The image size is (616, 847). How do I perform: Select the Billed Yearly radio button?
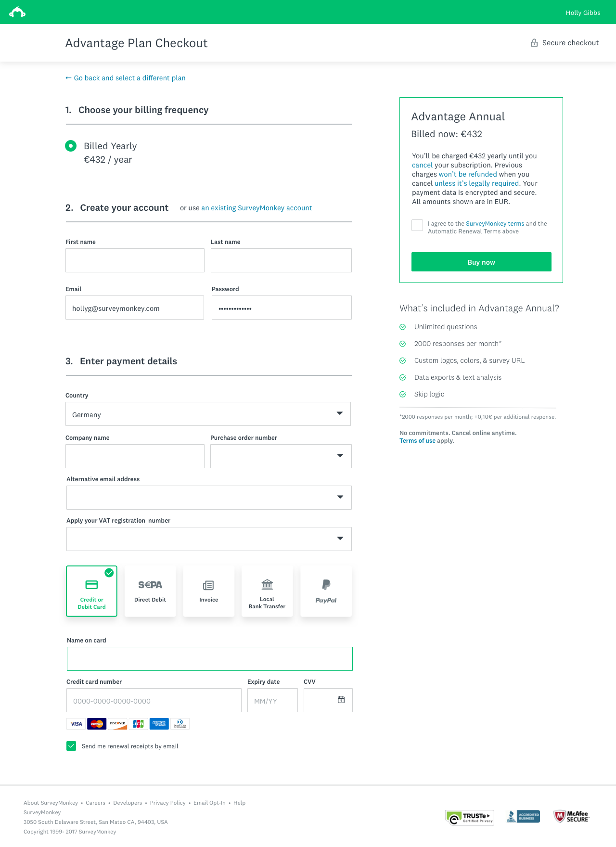click(x=71, y=146)
